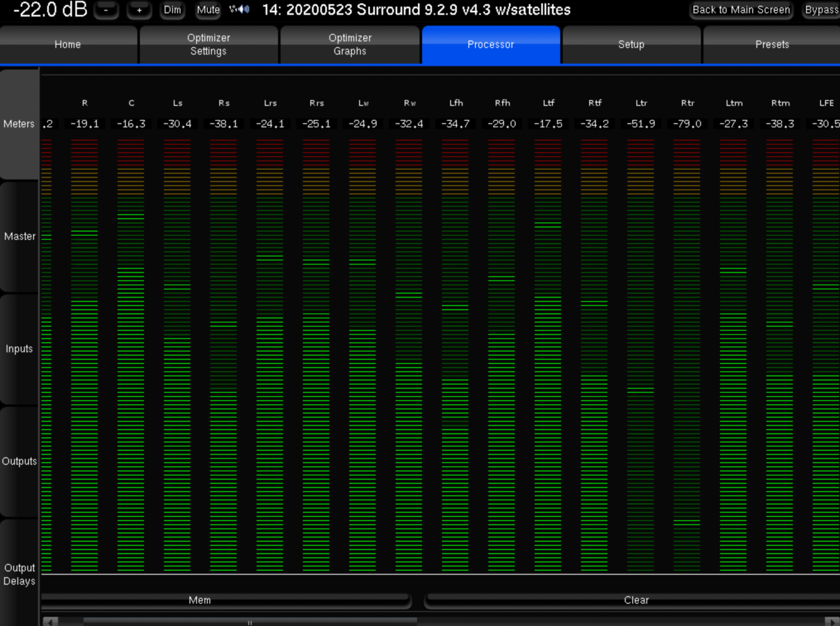This screenshot has width=840, height=626.
Task: Click the Ltf channel level meter
Action: point(548,355)
